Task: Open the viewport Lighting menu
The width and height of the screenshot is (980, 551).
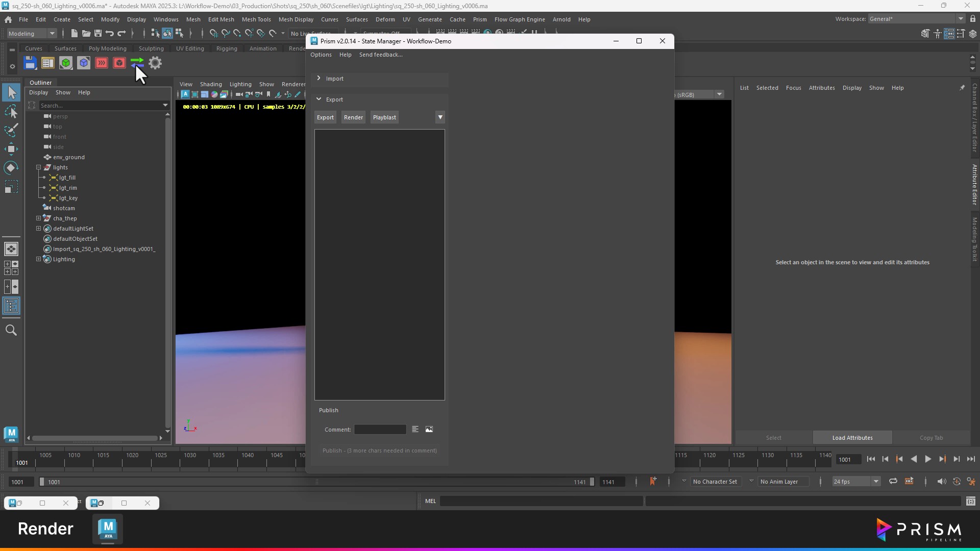Action: click(x=240, y=84)
